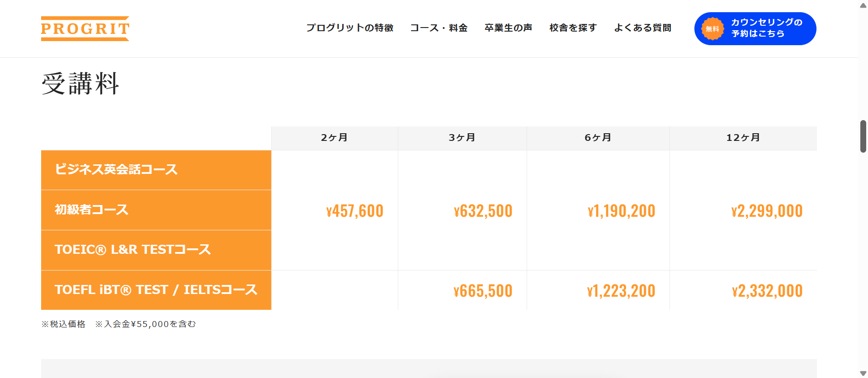The width and height of the screenshot is (868, 378).
Task: Open よくある質問 navigation link
Action: [642, 28]
